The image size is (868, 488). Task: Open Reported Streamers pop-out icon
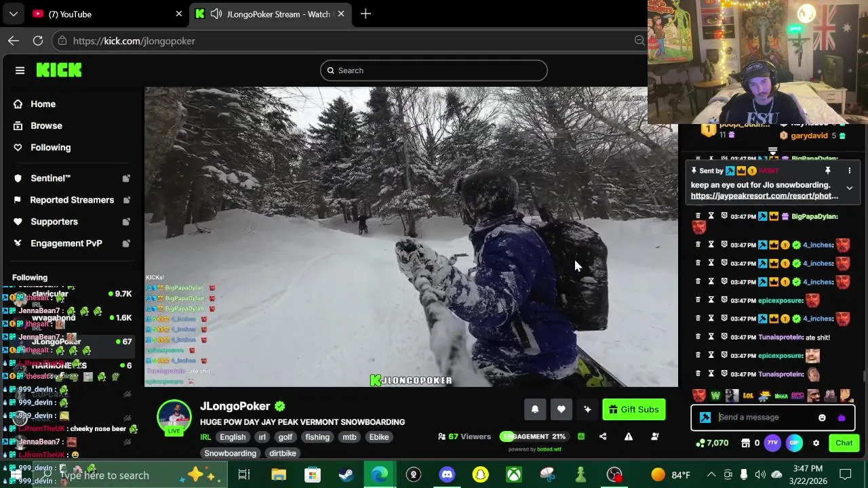[126, 200]
